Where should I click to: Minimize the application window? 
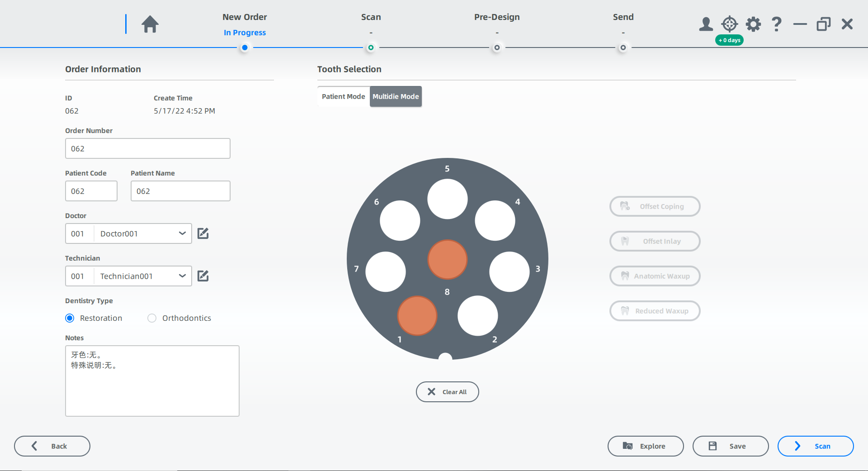click(800, 24)
